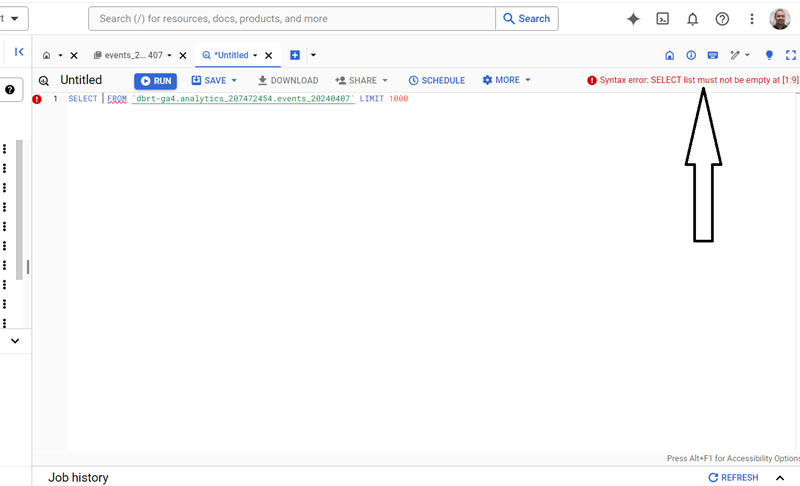The image size is (800, 486).
Task: Toggle full screen editor icon
Action: coord(791,55)
